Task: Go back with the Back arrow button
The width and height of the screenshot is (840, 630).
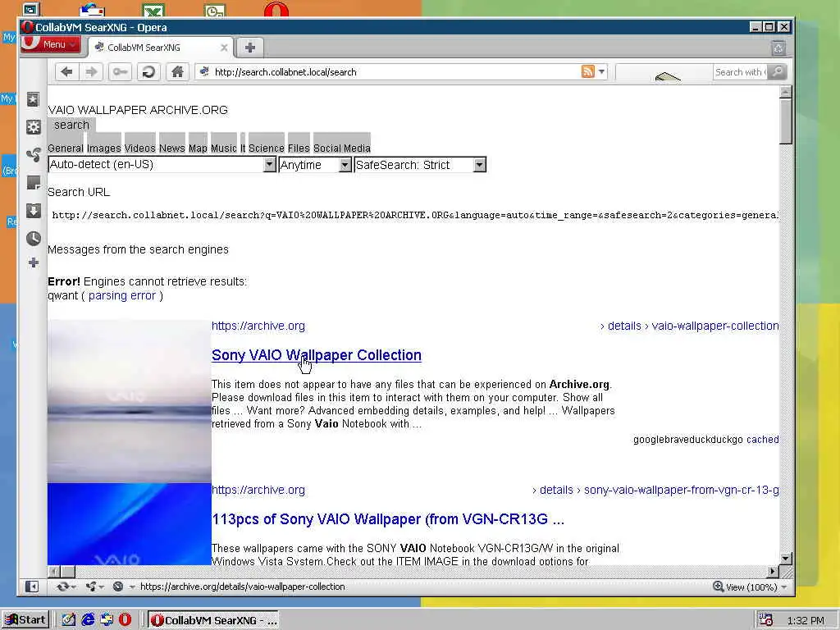Action: (67, 72)
